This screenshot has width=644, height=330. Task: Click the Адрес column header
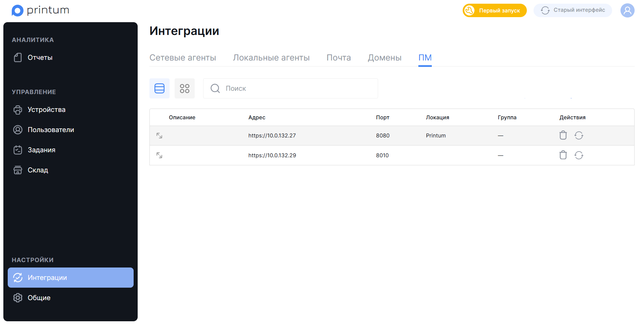pyautogui.click(x=257, y=117)
